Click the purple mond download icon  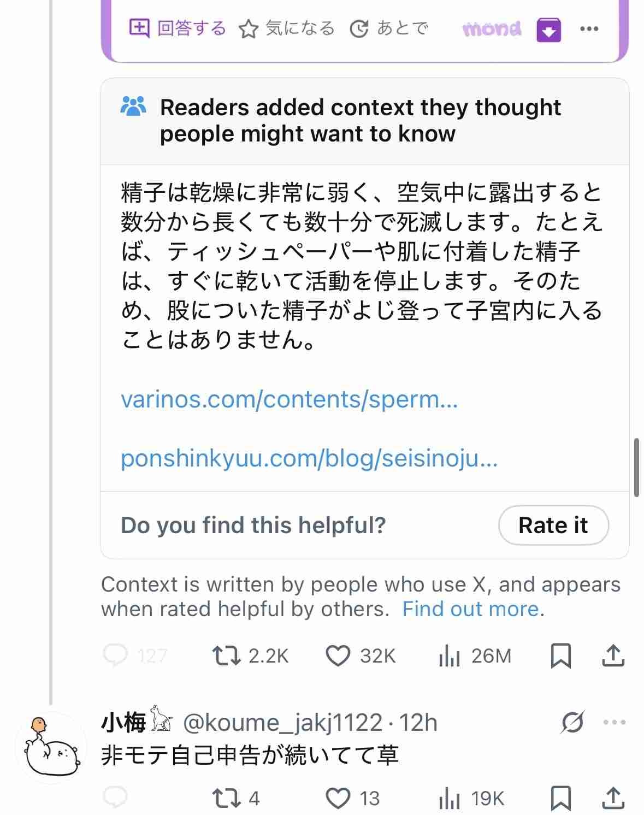[548, 29]
